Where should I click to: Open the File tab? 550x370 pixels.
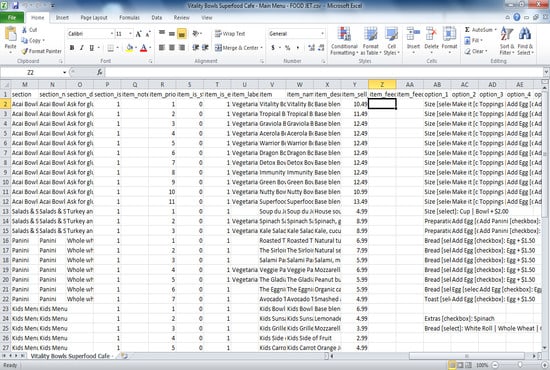pyautogui.click(x=12, y=18)
